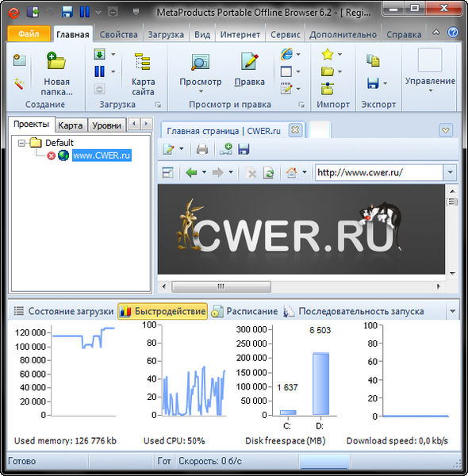The image size is (468, 476).
Task: Click the browser toolbar print icon
Action: (x=202, y=149)
